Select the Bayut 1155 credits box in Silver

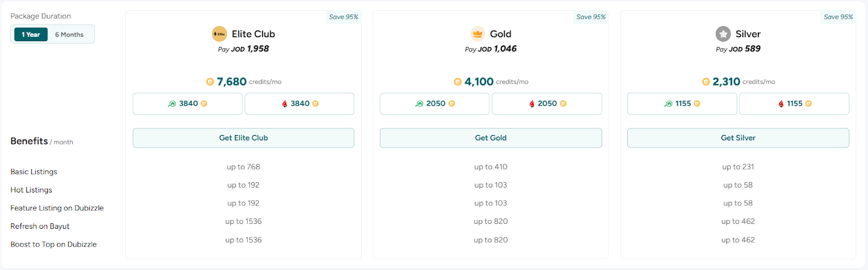[682, 104]
